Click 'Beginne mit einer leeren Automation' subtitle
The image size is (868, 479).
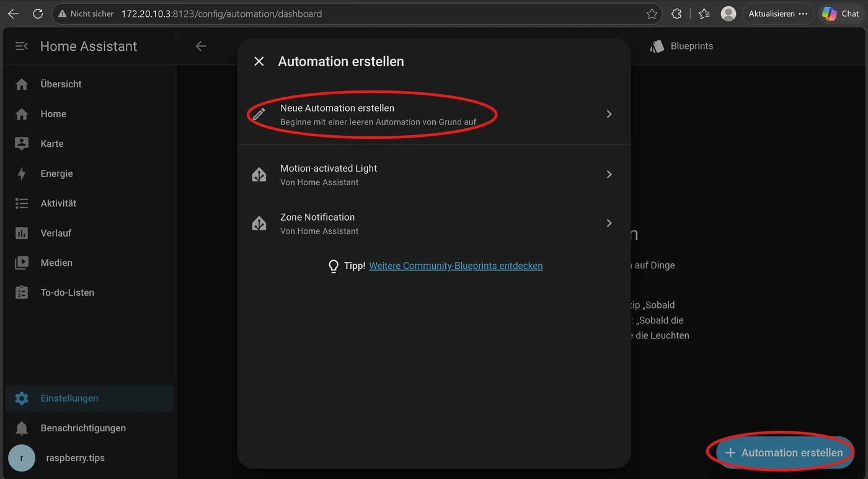(378, 122)
